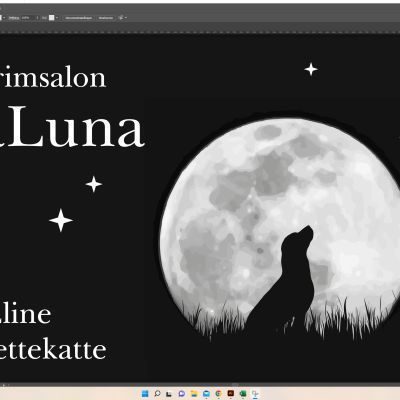Select the star directly below 'Luna'
The image size is (400, 400).
[x=94, y=184]
